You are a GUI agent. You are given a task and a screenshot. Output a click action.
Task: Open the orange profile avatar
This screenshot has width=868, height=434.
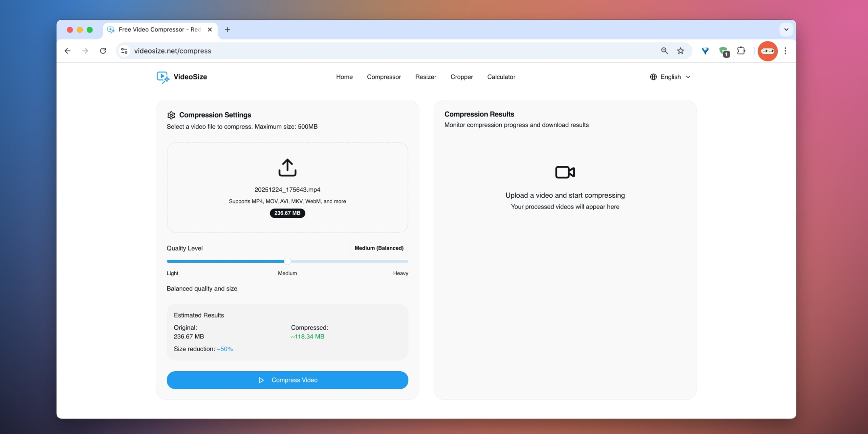(x=767, y=51)
